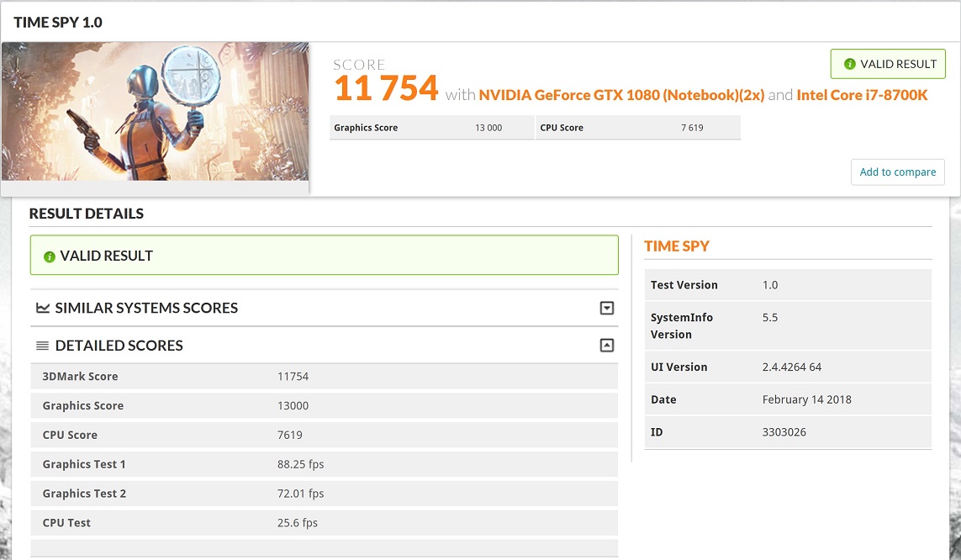961x560 pixels.
Task: Click the orange TIME SPY panel heading
Action: 677,246
